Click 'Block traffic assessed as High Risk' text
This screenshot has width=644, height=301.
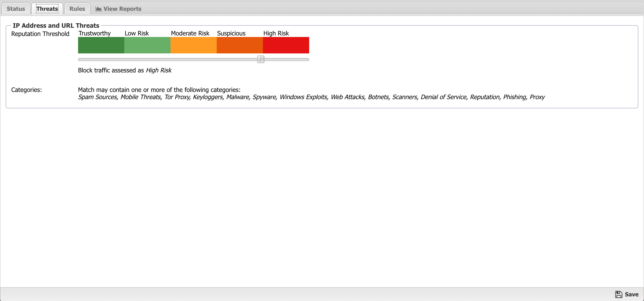click(x=125, y=70)
